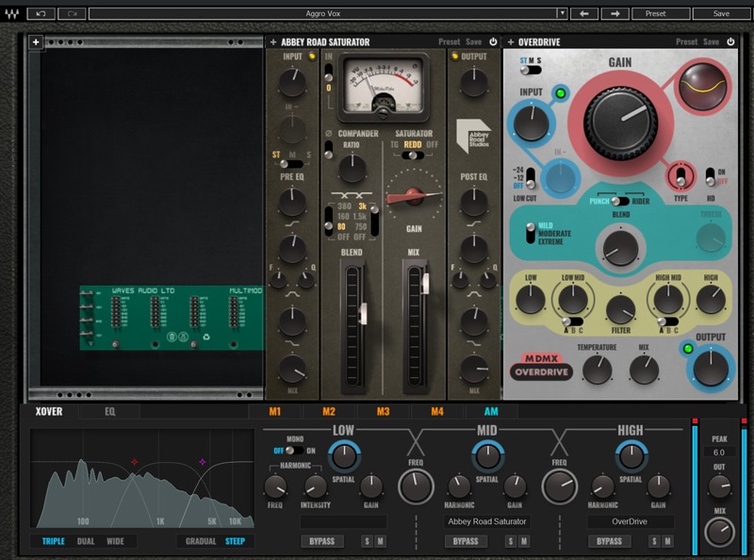Click the Overdrive FILTER knob
754x560 pixels.
pyautogui.click(x=621, y=309)
